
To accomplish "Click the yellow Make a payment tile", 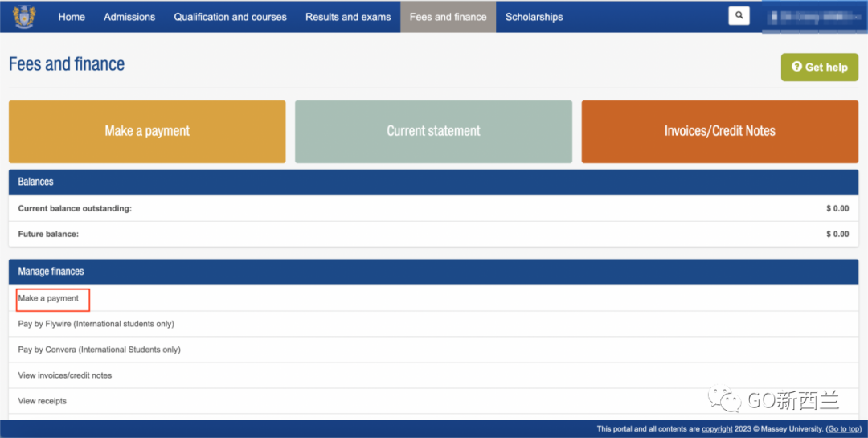I will (x=147, y=131).
